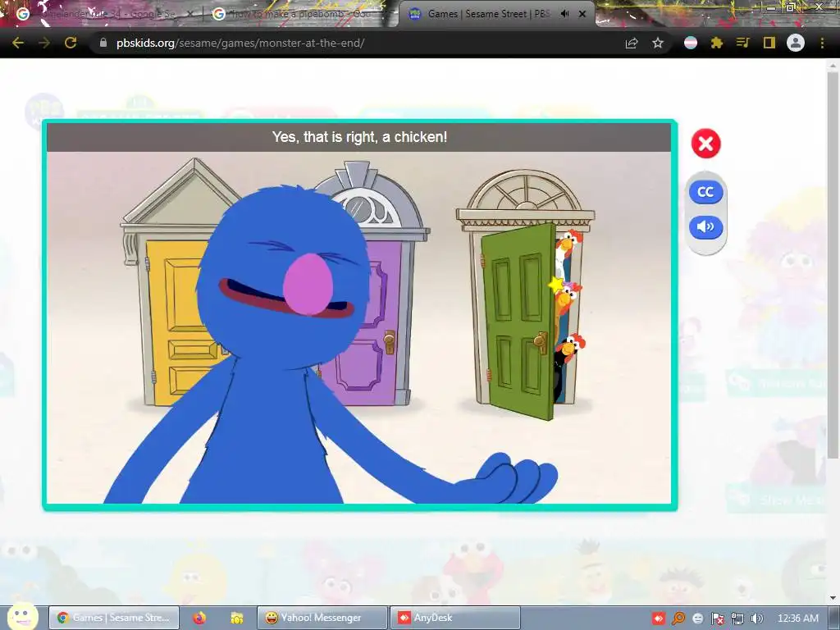Open the file explorer taskbar icon
The image size is (840, 630).
(237, 618)
